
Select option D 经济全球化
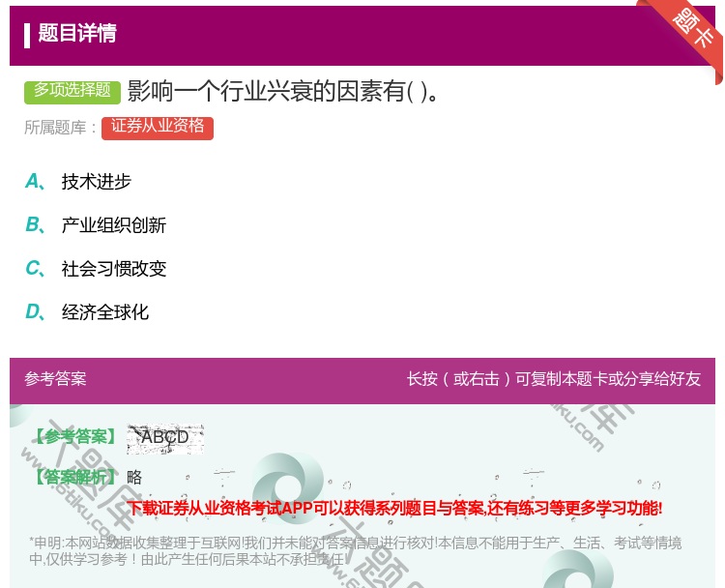[87, 312]
